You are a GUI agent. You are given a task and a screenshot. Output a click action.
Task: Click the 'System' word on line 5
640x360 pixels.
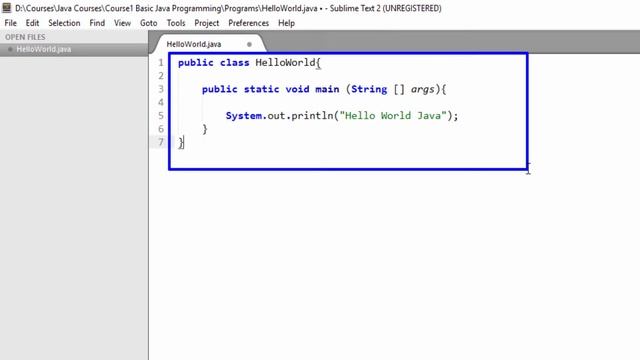click(244, 116)
